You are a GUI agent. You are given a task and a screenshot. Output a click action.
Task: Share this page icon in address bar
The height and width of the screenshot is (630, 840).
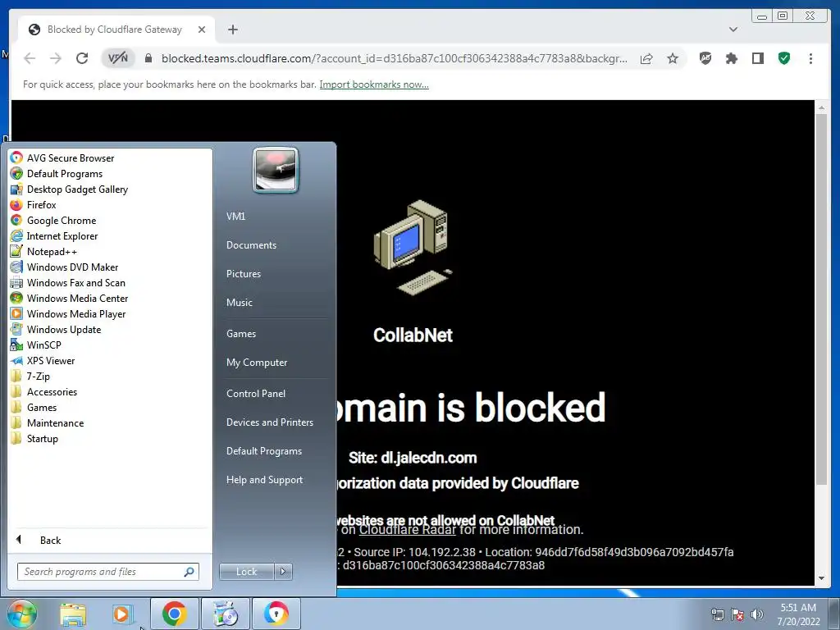coord(646,58)
